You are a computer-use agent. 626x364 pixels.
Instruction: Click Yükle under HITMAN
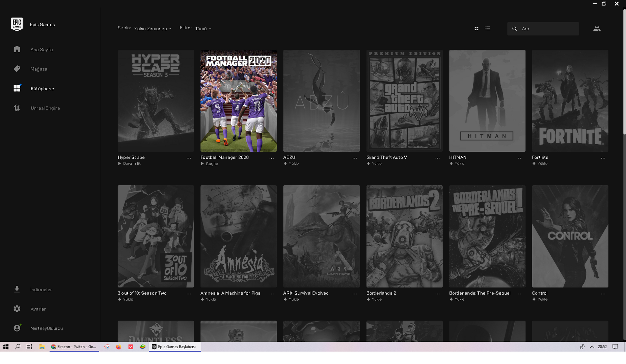(457, 163)
